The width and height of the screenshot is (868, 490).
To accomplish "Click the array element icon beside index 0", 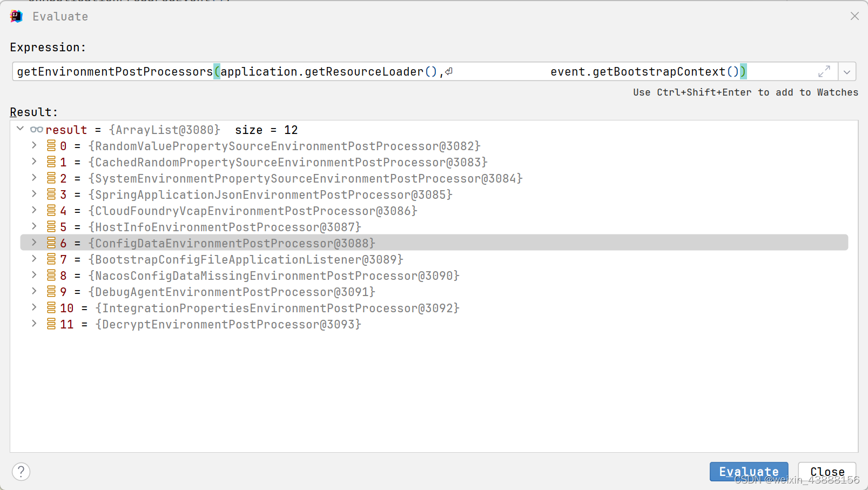I will pos(50,145).
